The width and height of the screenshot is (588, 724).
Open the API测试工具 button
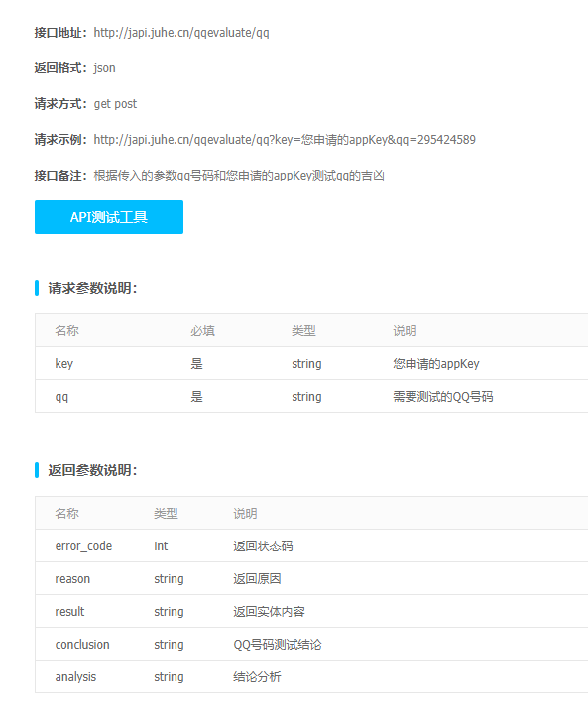coord(109,217)
